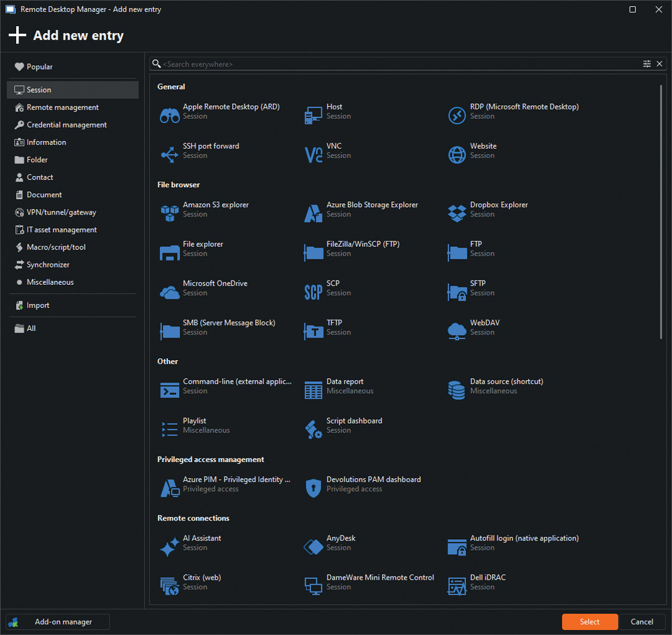Select the Playlist icon

[170, 429]
